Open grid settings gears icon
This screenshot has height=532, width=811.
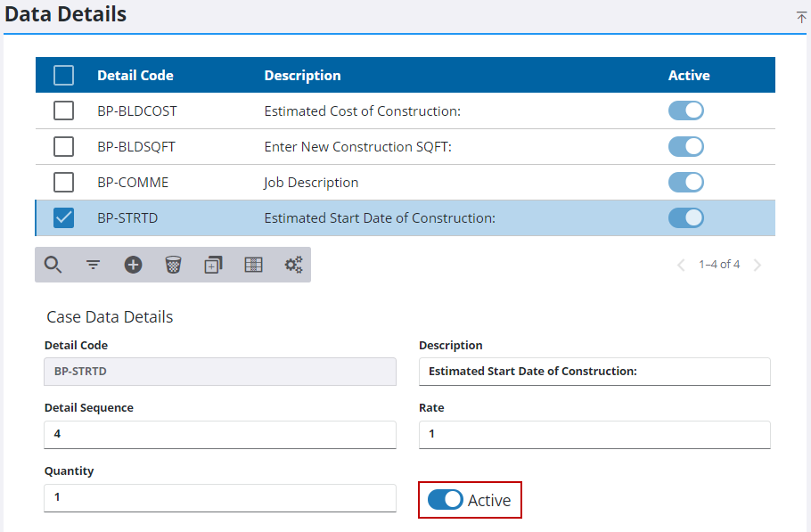pyautogui.click(x=293, y=265)
